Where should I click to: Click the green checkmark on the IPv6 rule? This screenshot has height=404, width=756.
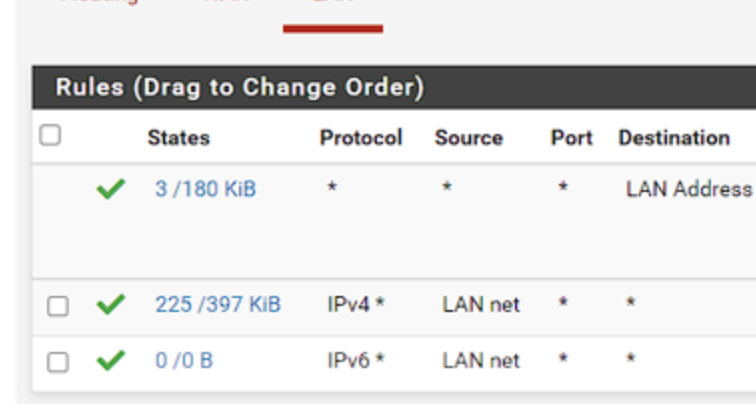click(x=111, y=361)
